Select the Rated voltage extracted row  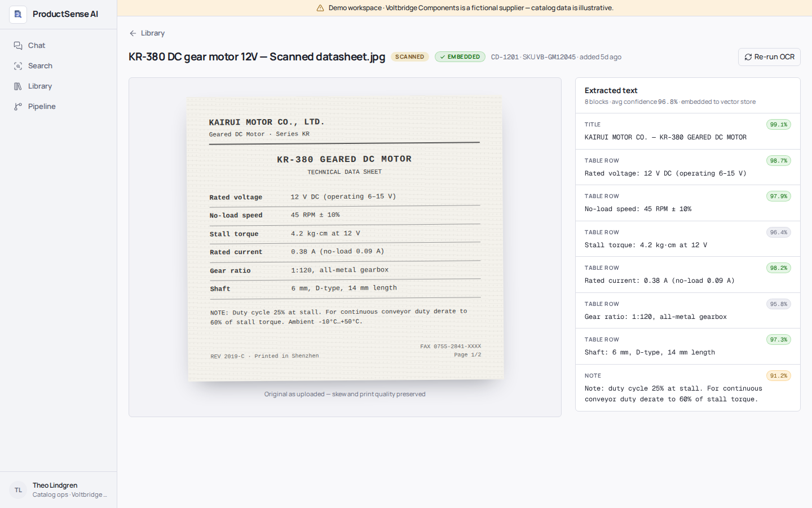[688, 167]
